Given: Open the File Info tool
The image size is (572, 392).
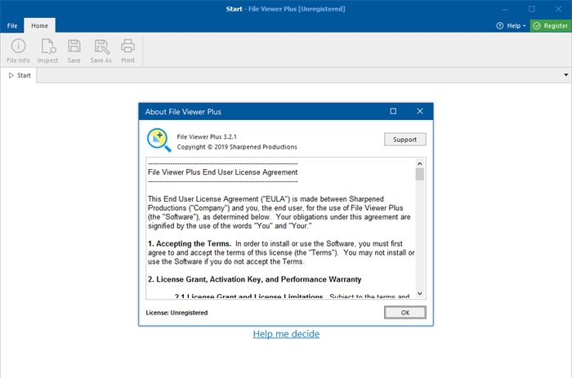Looking at the screenshot, I should (18, 51).
